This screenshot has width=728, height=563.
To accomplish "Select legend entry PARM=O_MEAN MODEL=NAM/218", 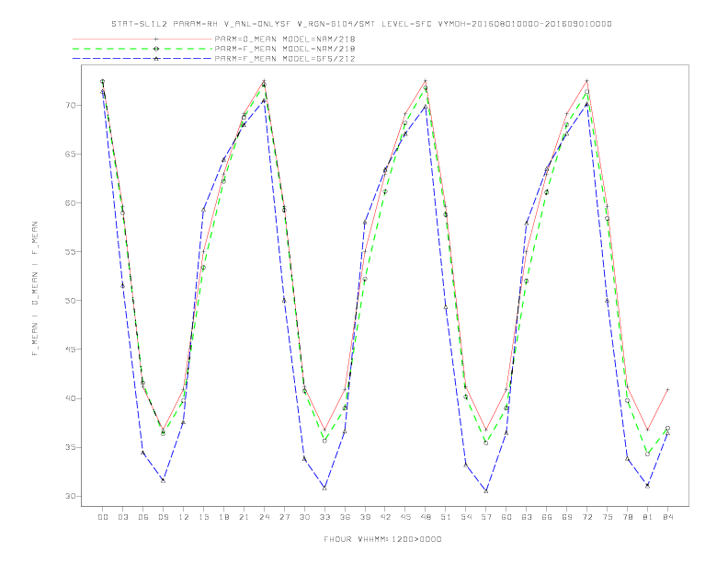I will pos(285,39).
